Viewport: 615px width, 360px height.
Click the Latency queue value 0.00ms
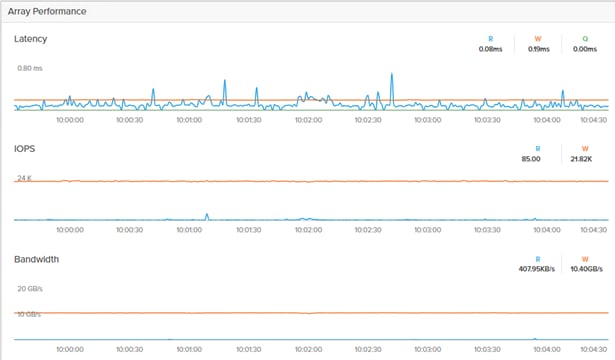click(585, 49)
